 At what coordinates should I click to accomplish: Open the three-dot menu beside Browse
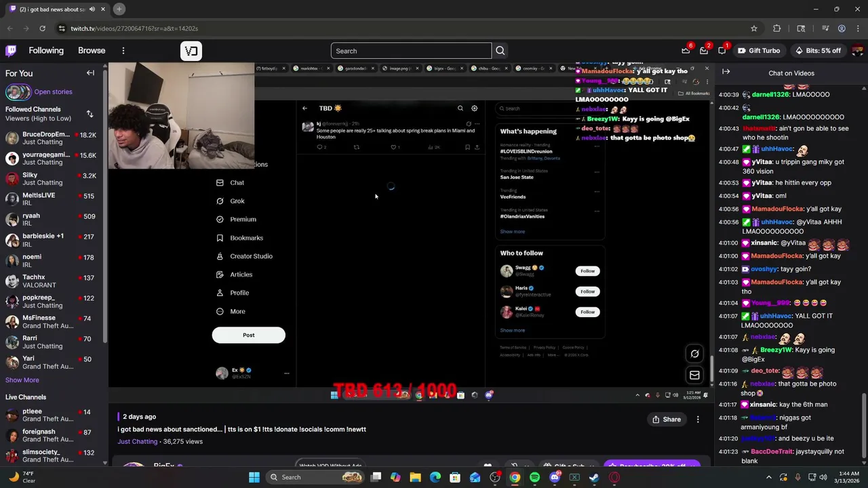[x=123, y=51]
